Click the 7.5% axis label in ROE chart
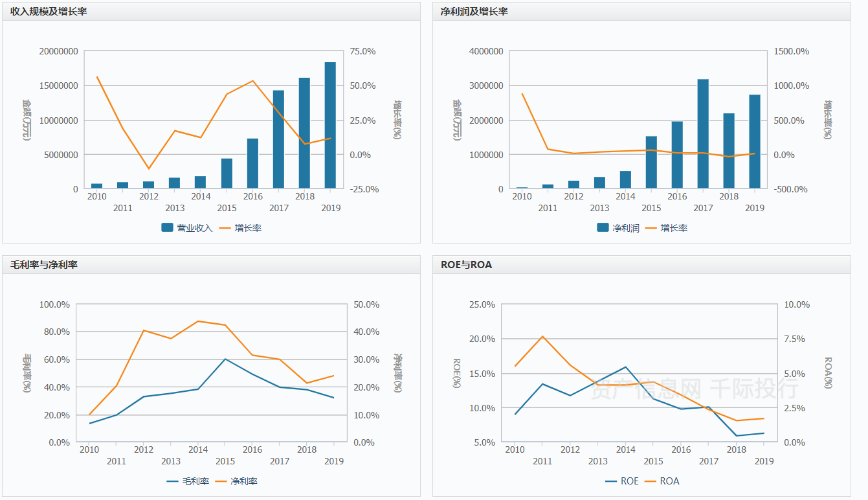This screenshot has width=868, height=500. [x=795, y=339]
